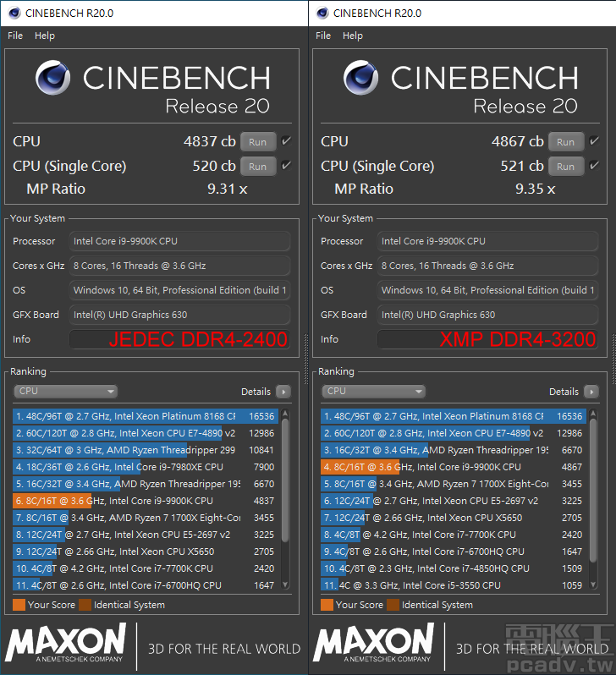Screen dimensions: 616x675
Task: Select Xeon Platinum 8168 row in left ranking
Action: (x=146, y=416)
